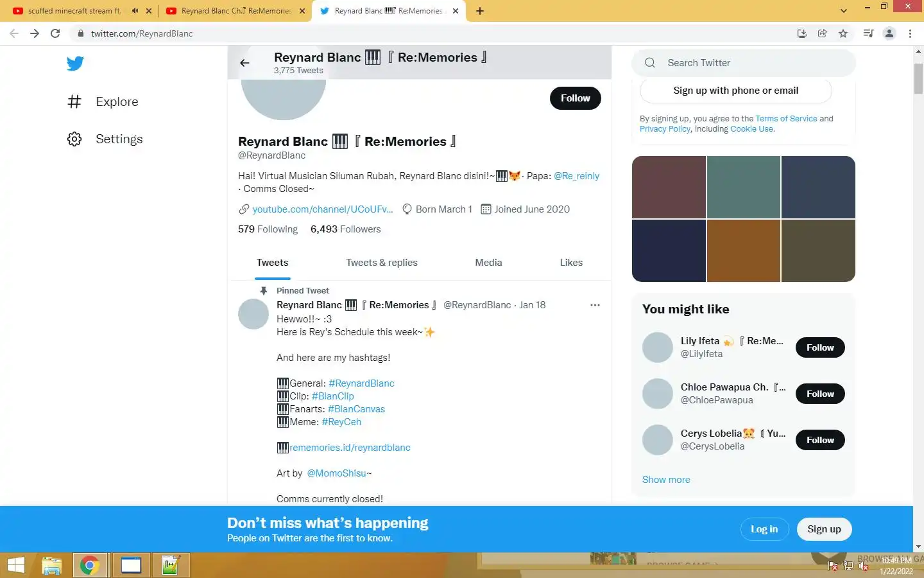This screenshot has width=924, height=578.
Task: Click Show more under You might like
Action: click(x=666, y=480)
